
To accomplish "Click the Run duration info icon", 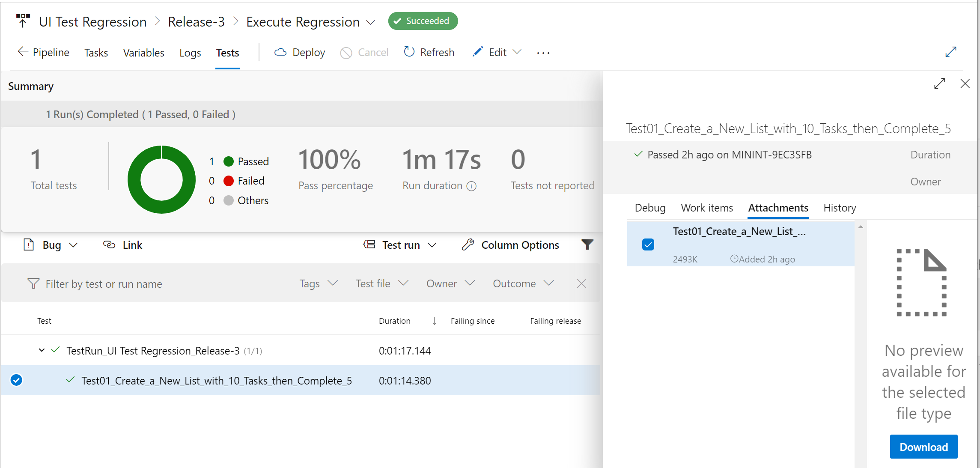I will [x=471, y=186].
